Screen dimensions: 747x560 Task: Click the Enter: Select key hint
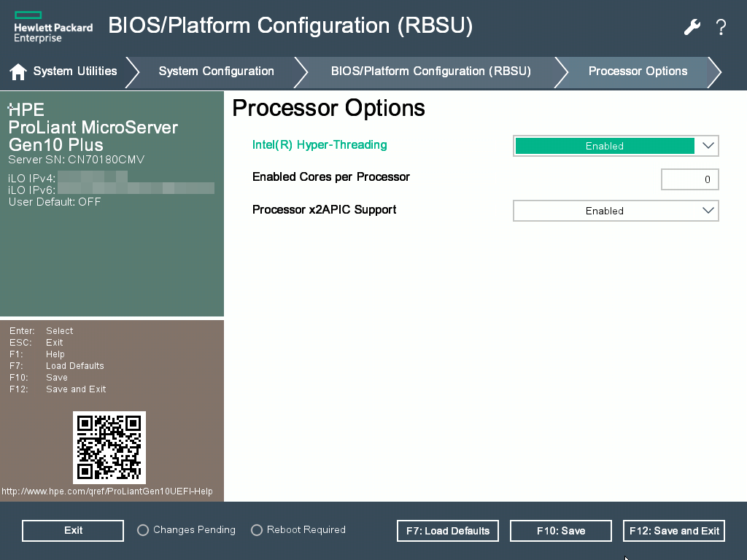[41, 330]
